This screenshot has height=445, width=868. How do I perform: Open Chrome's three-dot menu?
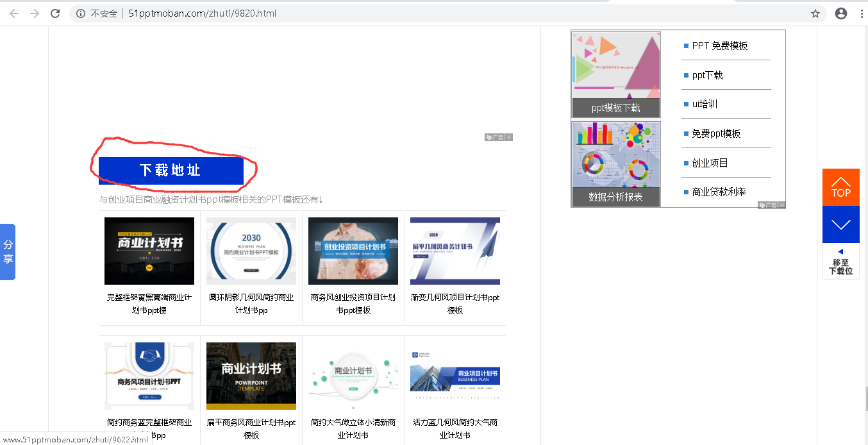click(x=861, y=13)
